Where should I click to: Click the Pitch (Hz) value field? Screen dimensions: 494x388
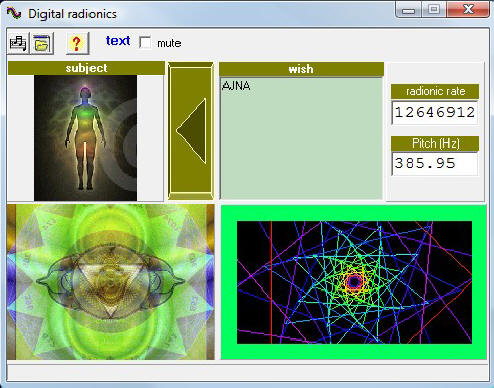[435, 163]
